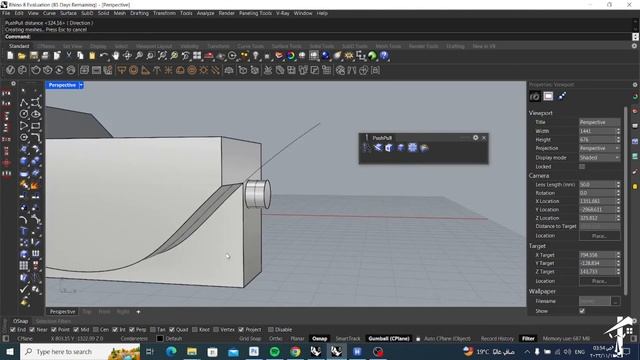Screen dimensions: 640x360
Task: Enable the Knot osnap checkbox
Action: [x=195, y=330]
